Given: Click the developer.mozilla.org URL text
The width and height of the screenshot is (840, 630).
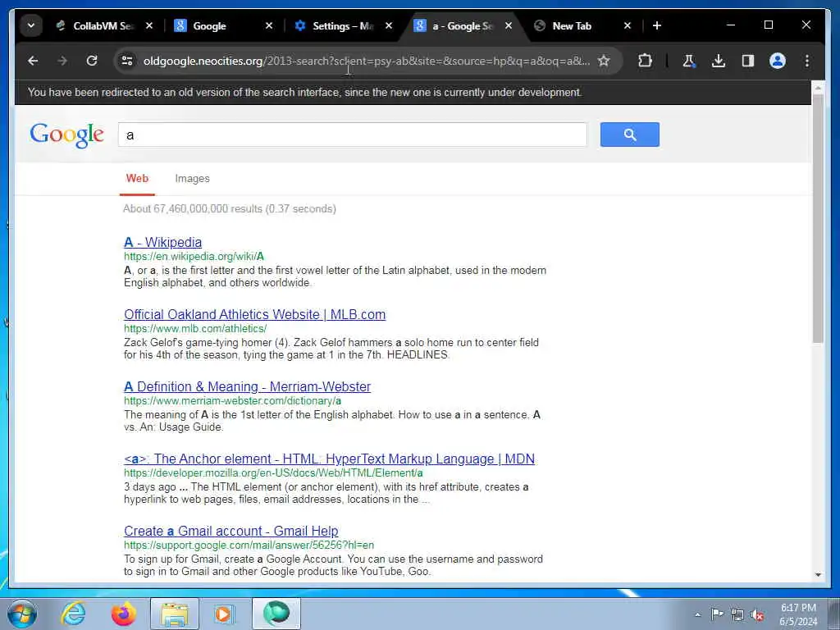Looking at the screenshot, I should [273, 473].
